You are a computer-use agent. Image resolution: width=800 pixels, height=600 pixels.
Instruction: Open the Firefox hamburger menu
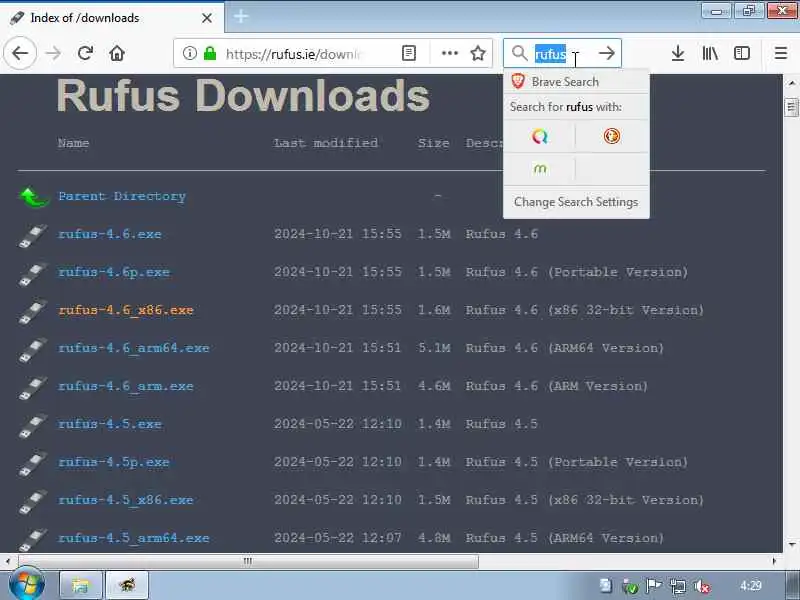tap(781, 53)
